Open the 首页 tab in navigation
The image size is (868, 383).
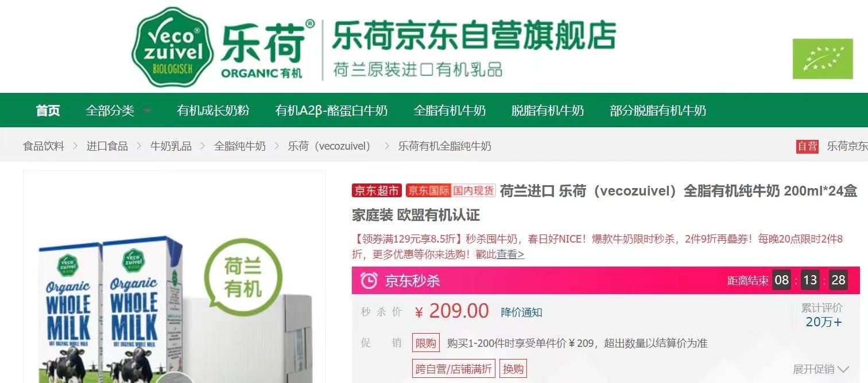[48, 111]
